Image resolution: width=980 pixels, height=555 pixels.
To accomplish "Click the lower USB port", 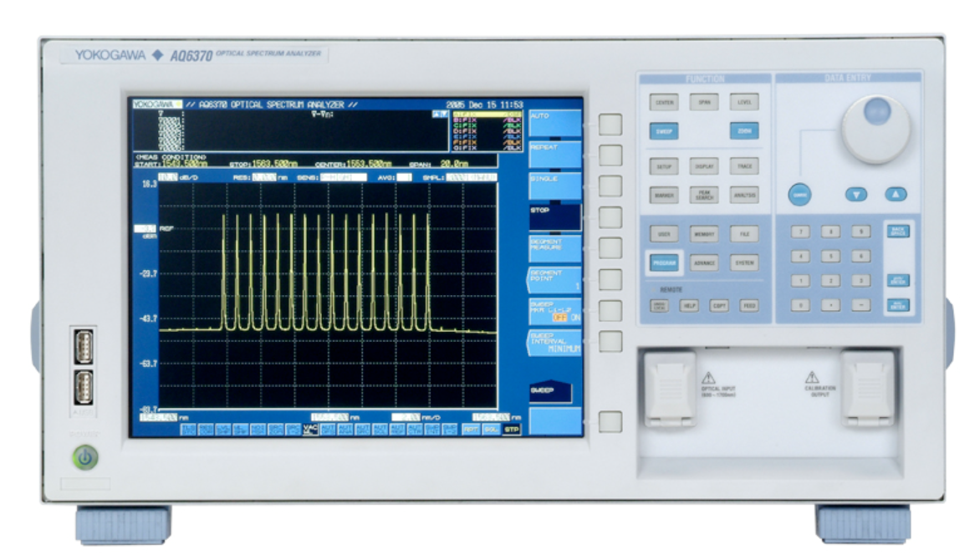I will coord(84,388).
